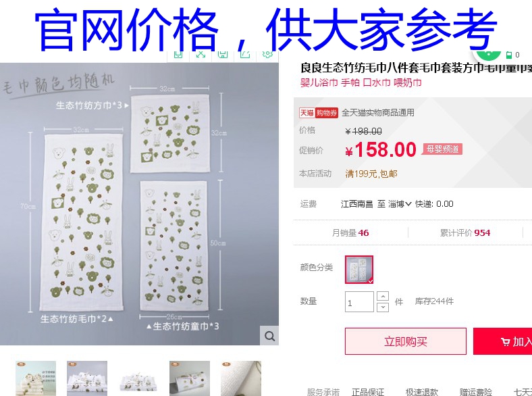
Task: Click the share/edit icon above image
Action: (245, 54)
